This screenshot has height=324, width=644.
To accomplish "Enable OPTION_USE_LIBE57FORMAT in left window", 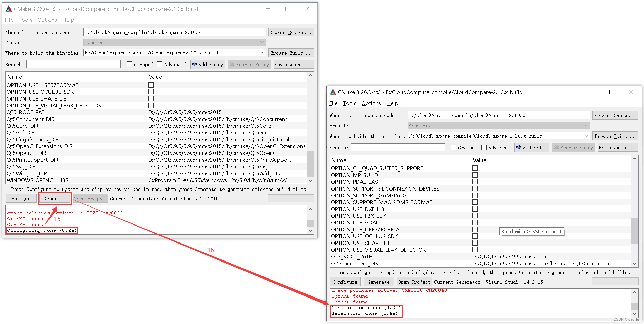I will 151,85.
